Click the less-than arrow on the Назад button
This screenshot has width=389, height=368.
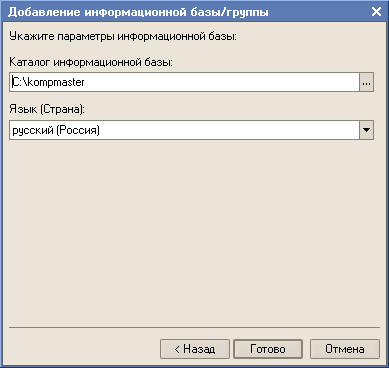tap(177, 349)
